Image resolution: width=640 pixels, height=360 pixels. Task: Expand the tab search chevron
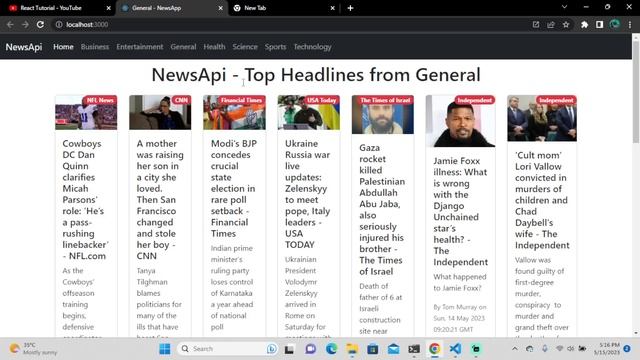click(x=564, y=7)
